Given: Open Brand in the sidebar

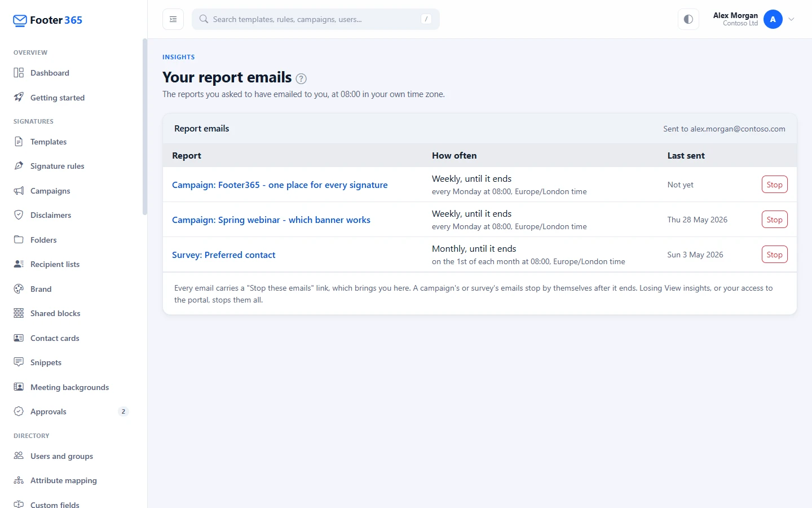Looking at the screenshot, I should coord(71,288).
